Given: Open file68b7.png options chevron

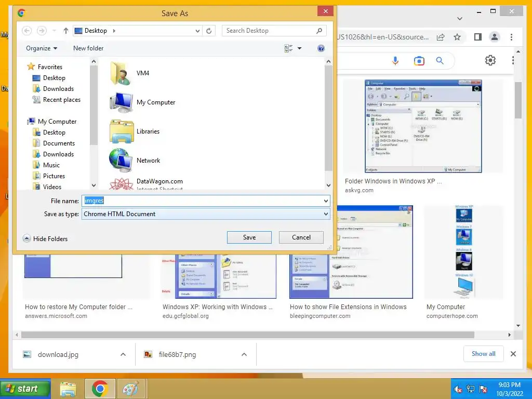Looking at the screenshot, I should click(x=244, y=354).
